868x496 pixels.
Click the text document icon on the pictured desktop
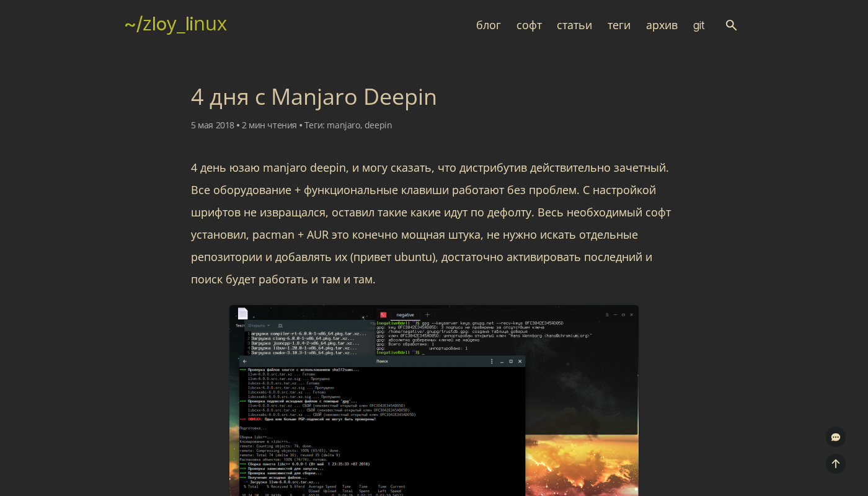click(x=242, y=314)
